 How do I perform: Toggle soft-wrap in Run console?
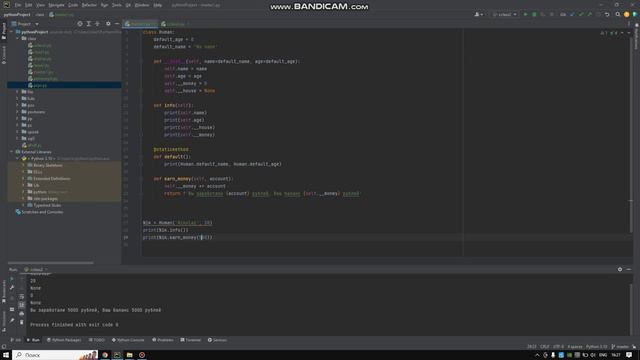(x=22, y=297)
